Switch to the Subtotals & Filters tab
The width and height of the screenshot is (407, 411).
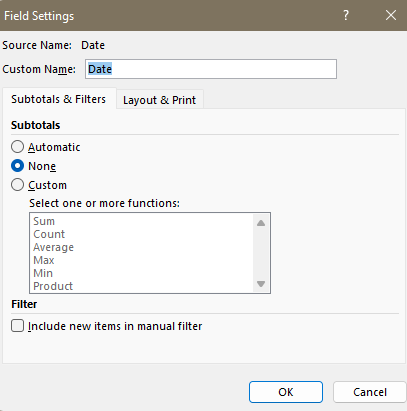tap(58, 99)
